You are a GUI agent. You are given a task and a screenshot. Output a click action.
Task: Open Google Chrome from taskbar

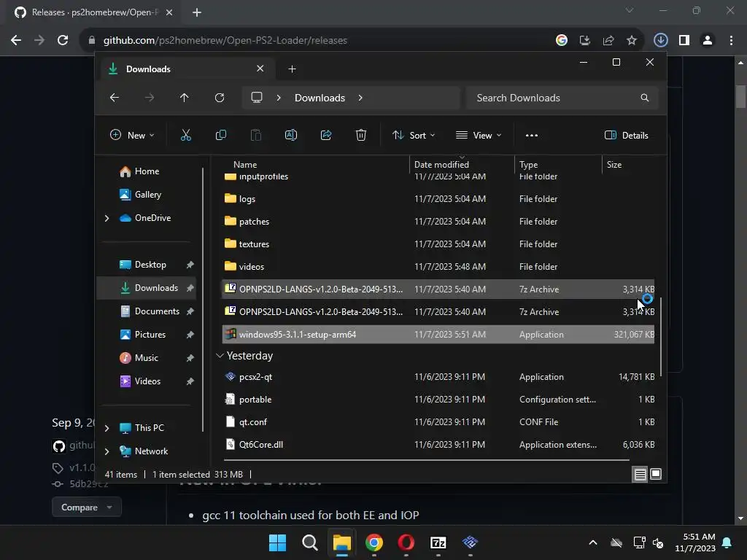(x=374, y=542)
